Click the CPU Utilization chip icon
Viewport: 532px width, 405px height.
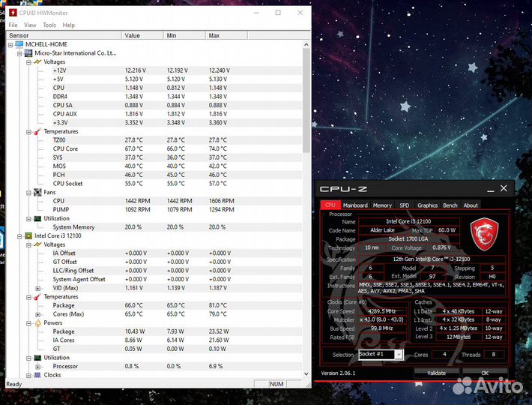(37, 358)
